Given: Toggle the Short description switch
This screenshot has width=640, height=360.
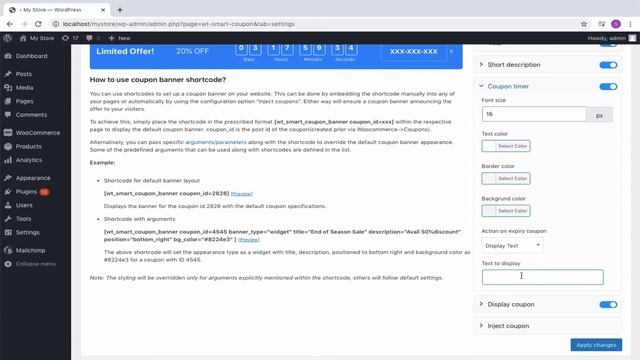Looking at the screenshot, I should (608, 65).
